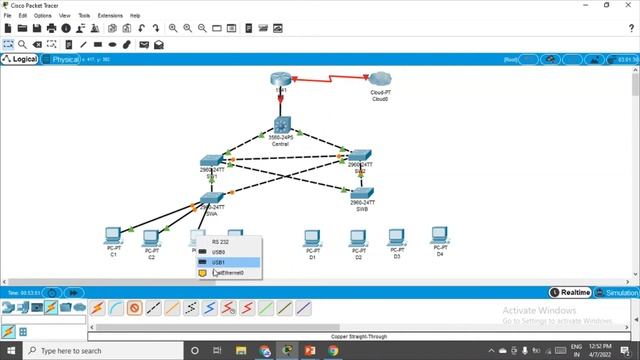This screenshot has height=360, width=640.
Task: Select the purple USB cable
Action: pos(303,308)
